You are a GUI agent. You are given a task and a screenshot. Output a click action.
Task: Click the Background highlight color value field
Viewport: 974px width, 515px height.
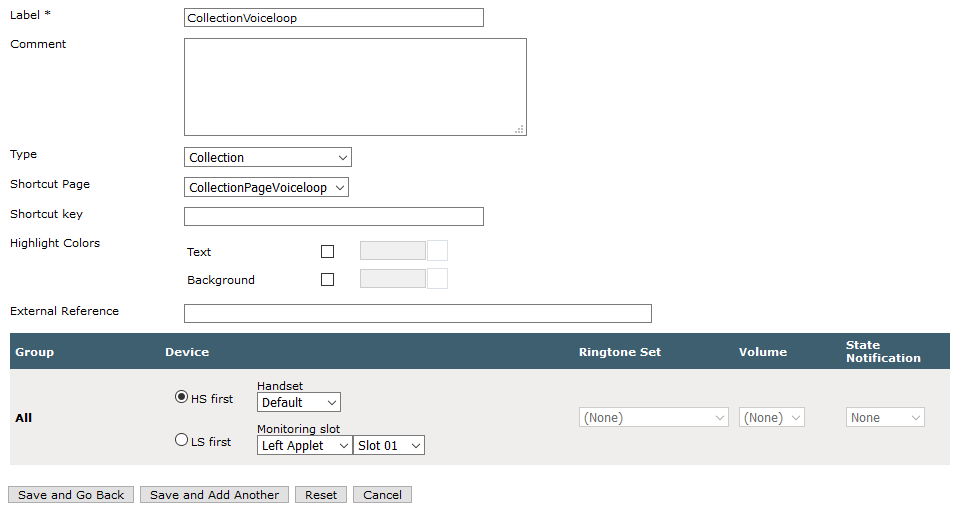point(393,279)
